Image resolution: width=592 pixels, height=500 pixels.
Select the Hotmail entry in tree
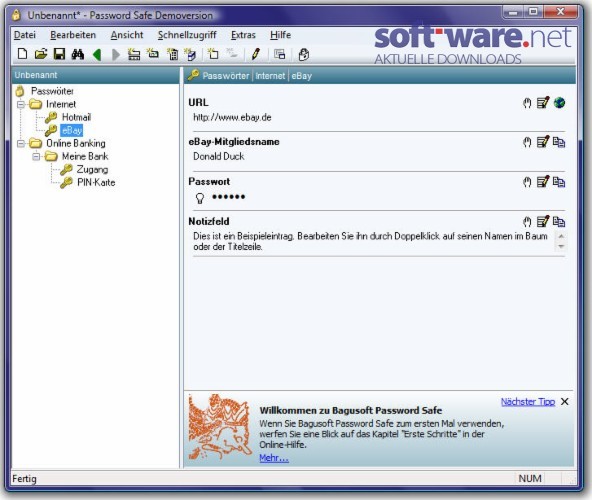coord(76,117)
